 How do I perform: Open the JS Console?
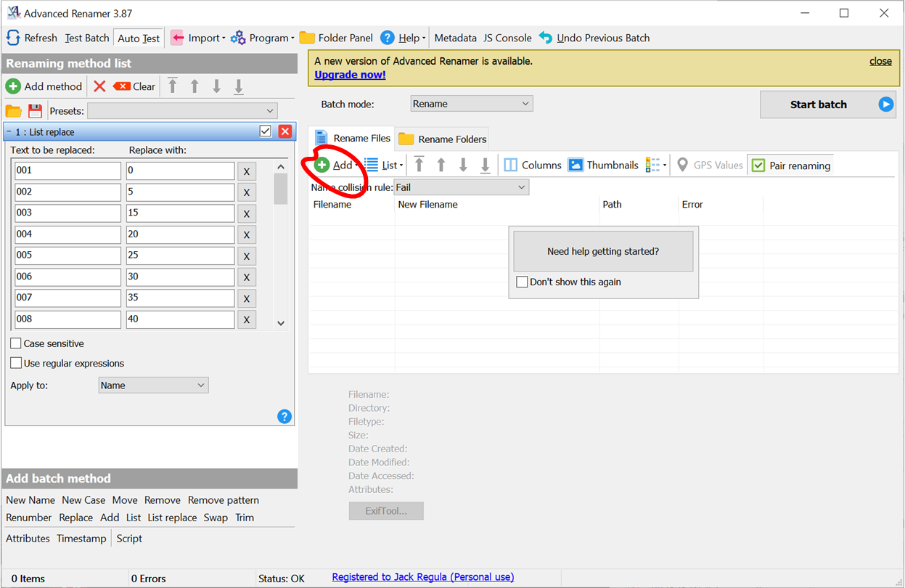507,38
